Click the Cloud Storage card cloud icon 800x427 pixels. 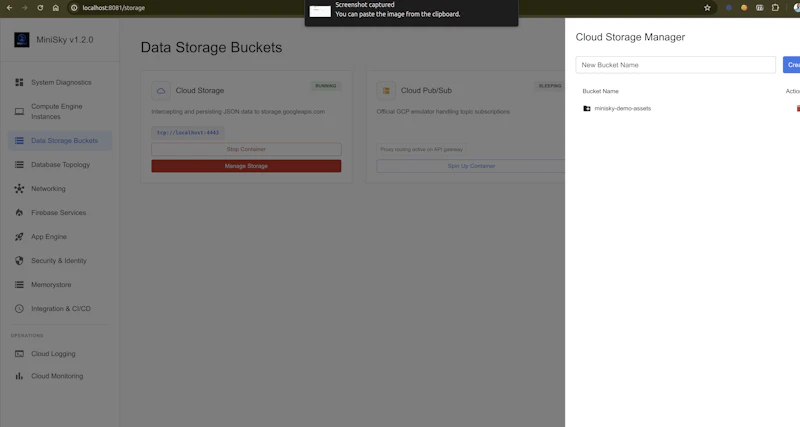point(161,91)
